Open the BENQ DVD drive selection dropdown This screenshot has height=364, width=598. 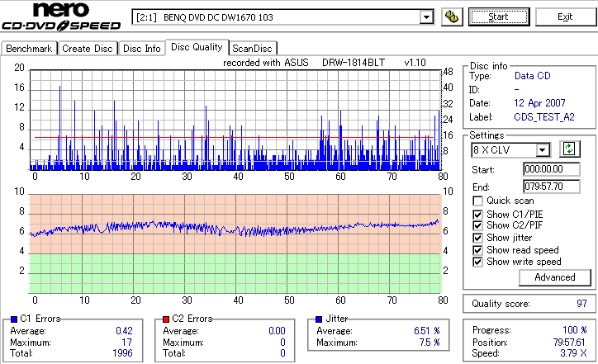coord(426,17)
